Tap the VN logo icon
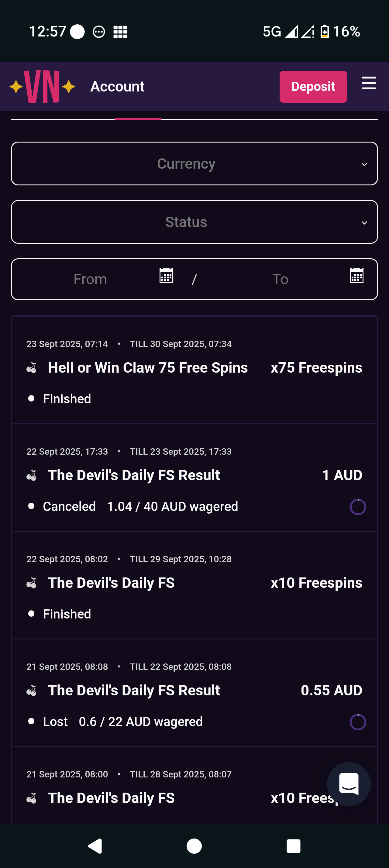Viewport: 389px width, 868px height. coord(42,87)
